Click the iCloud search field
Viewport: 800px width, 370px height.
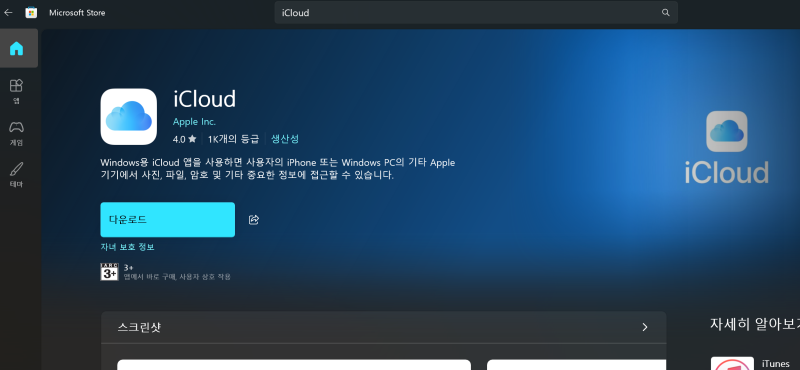tap(476, 13)
